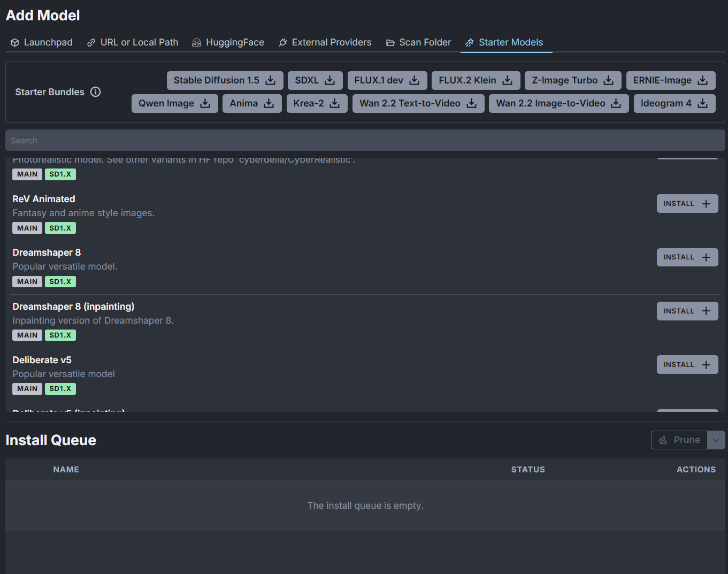Open the Launchpad tab
Image resolution: width=728 pixels, height=574 pixels.
pos(42,42)
